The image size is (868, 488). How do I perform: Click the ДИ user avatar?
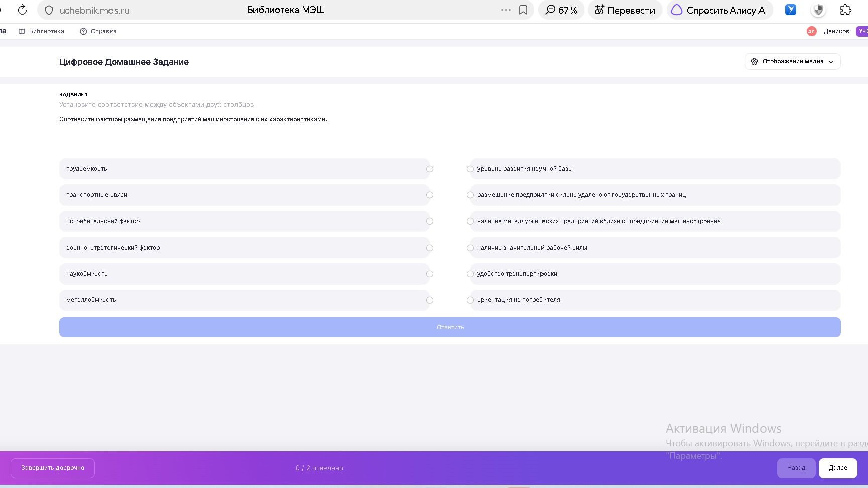pyautogui.click(x=812, y=31)
